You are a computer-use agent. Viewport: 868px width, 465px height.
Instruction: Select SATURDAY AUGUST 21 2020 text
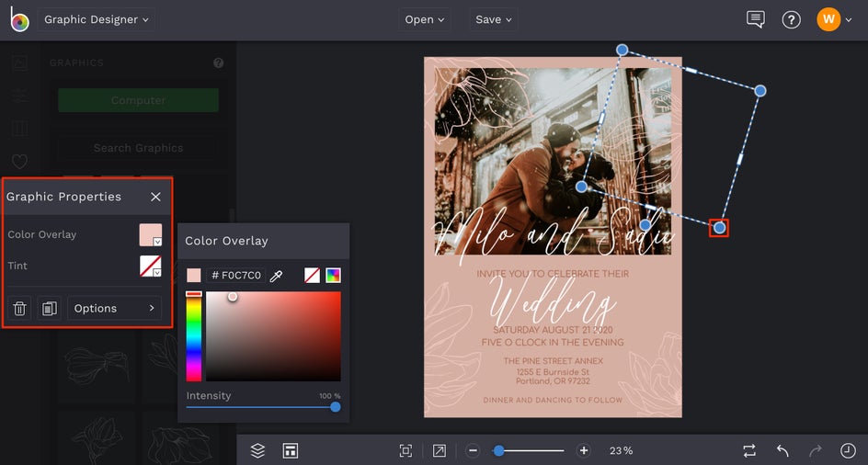click(x=553, y=330)
